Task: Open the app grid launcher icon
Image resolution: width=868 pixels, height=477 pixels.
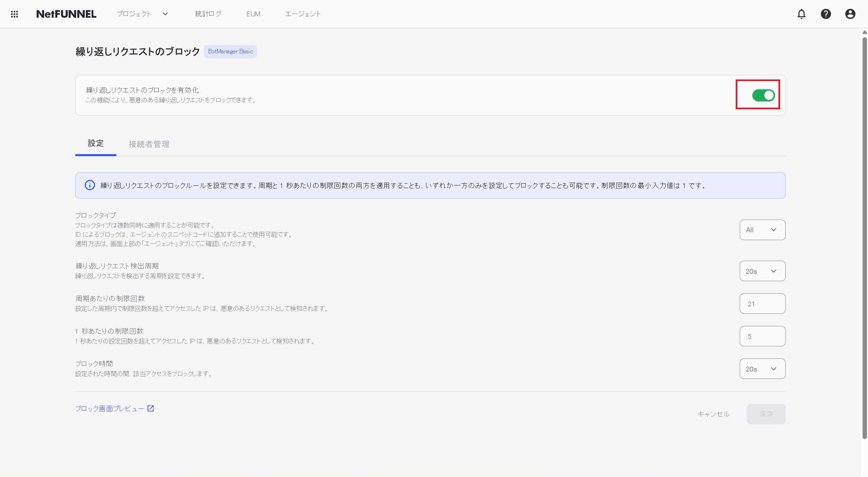Action: point(14,14)
